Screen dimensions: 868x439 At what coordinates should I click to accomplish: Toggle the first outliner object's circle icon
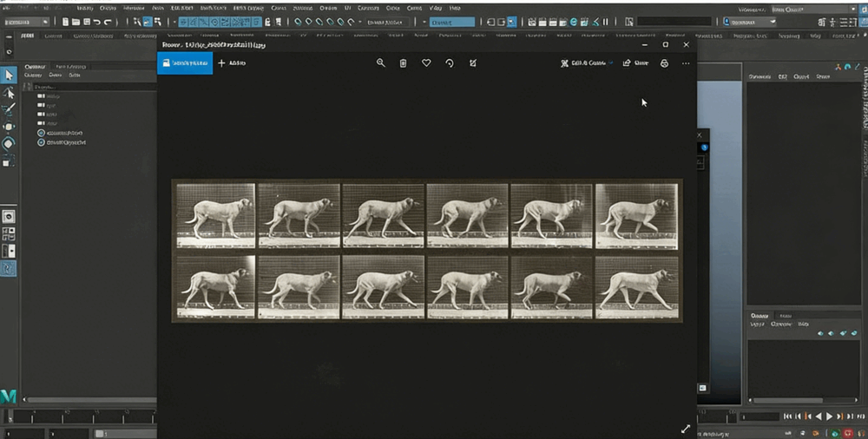tap(41, 133)
